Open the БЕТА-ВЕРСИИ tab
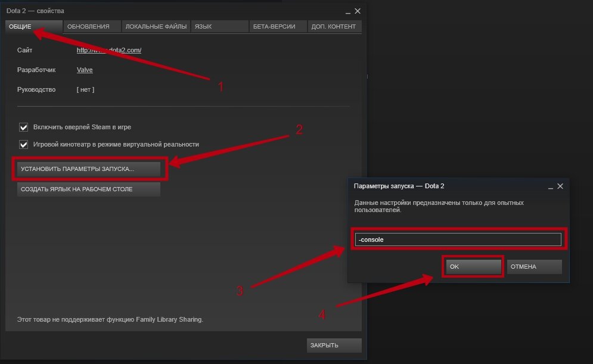This screenshot has height=364, width=593. [x=278, y=26]
